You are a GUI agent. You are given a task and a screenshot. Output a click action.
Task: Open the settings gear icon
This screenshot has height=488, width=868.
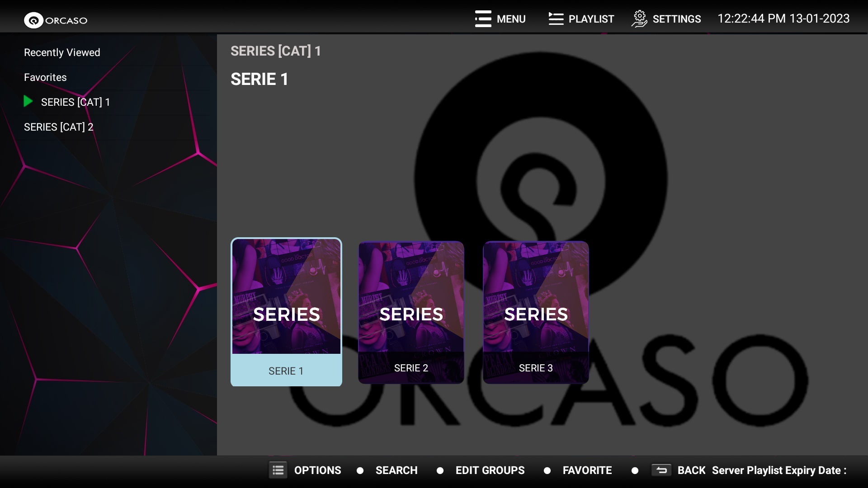coord(639,19)
